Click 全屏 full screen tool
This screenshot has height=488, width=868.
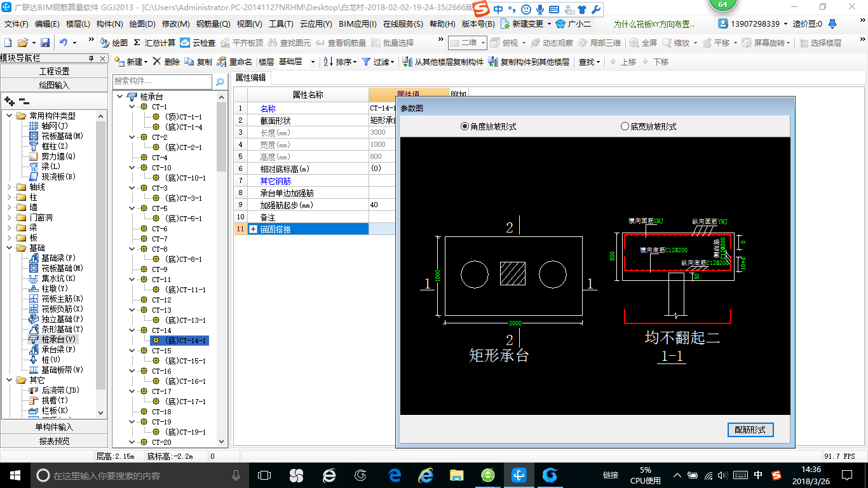pyautogui.click(x=644, y=43)
